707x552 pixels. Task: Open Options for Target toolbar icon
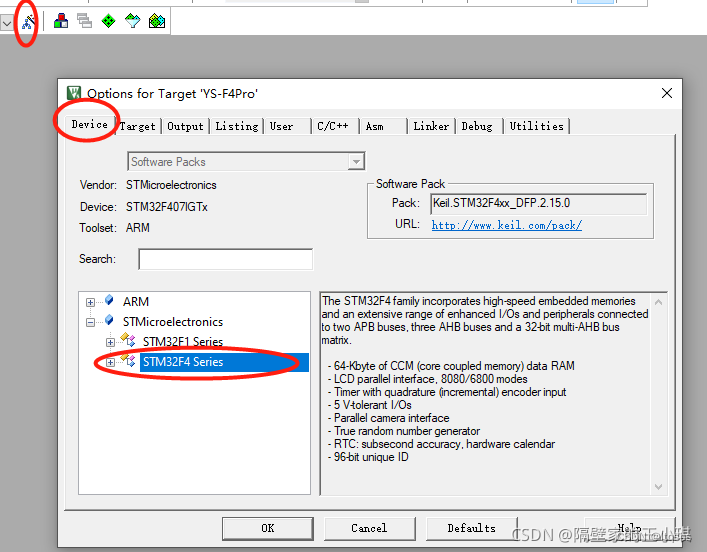click(28, 21)
